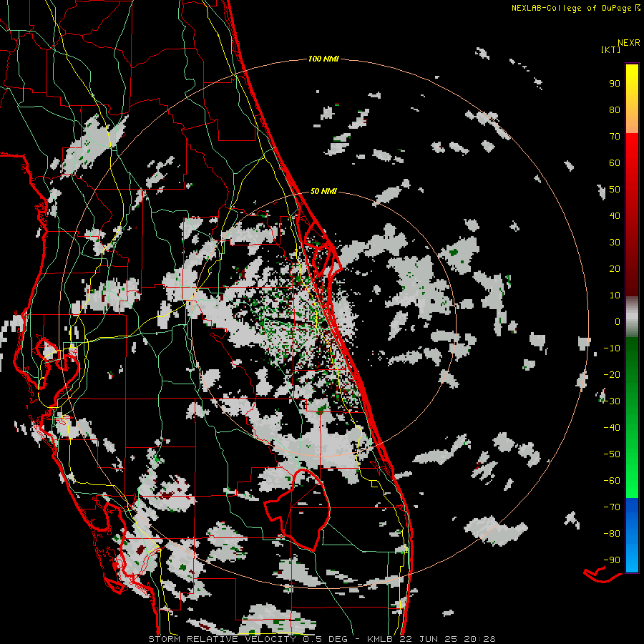Screen dimensions: 644x644
Task: Click the KMLB station identifier in the caption
Action: (x=382, y=639)
